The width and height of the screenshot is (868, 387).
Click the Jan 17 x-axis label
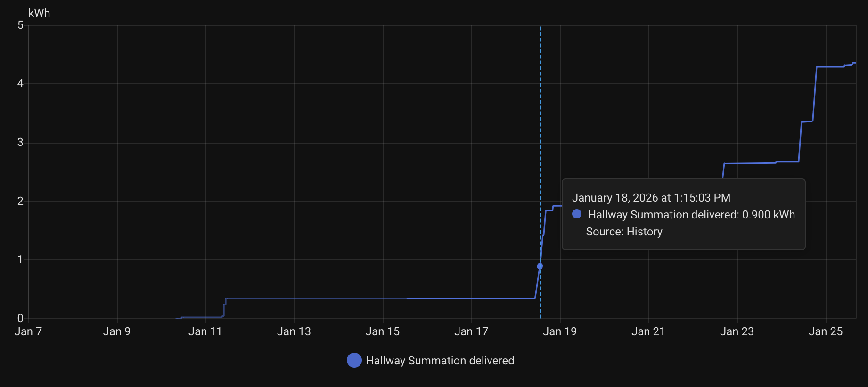[471, 331]
